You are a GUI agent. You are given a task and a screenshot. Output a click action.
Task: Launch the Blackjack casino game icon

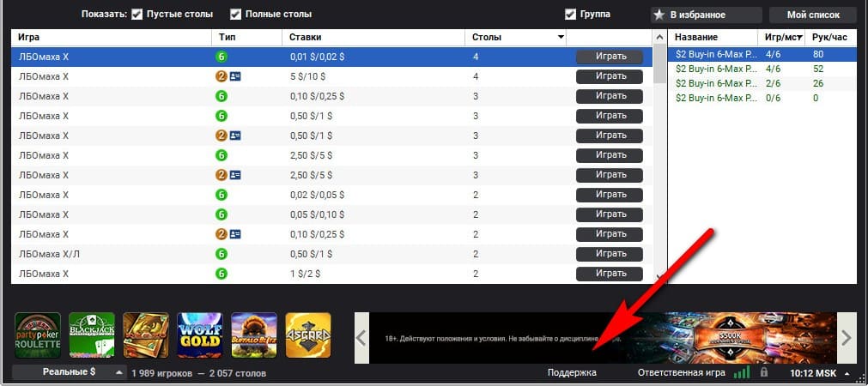pyautogui.click(x=92, y=335)
